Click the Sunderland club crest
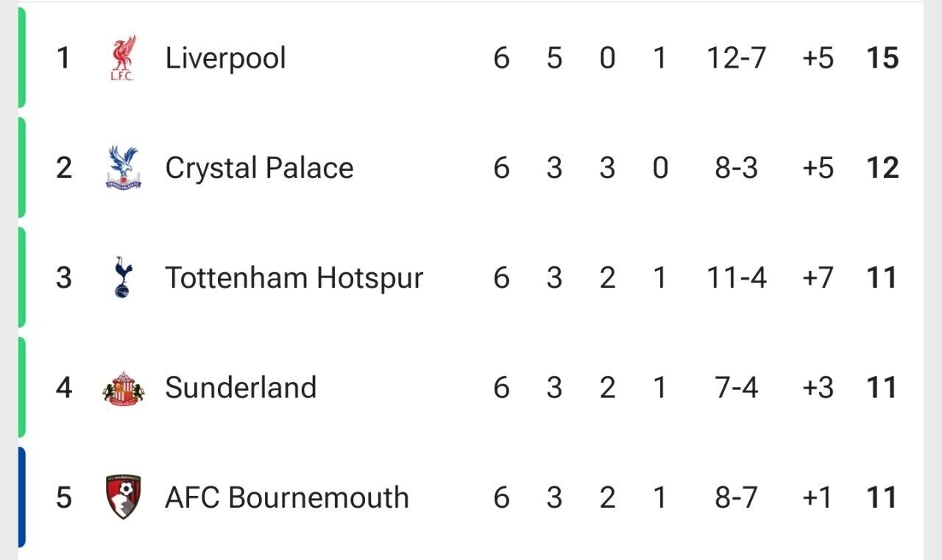 tap(123, 388)
